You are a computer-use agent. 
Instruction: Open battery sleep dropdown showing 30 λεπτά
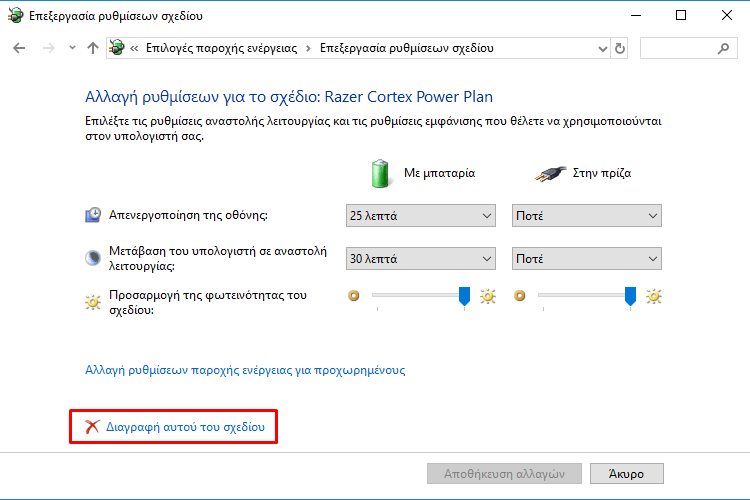(x=420, y=259)
